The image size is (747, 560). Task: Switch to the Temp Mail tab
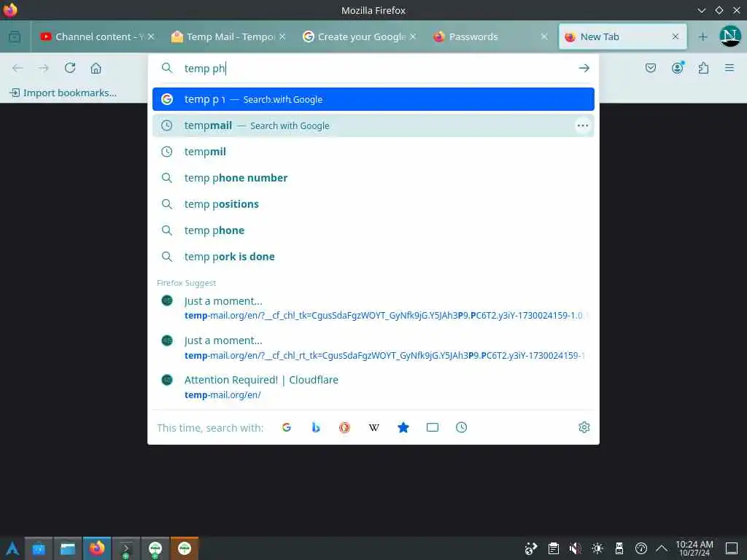tap(228, 36)
